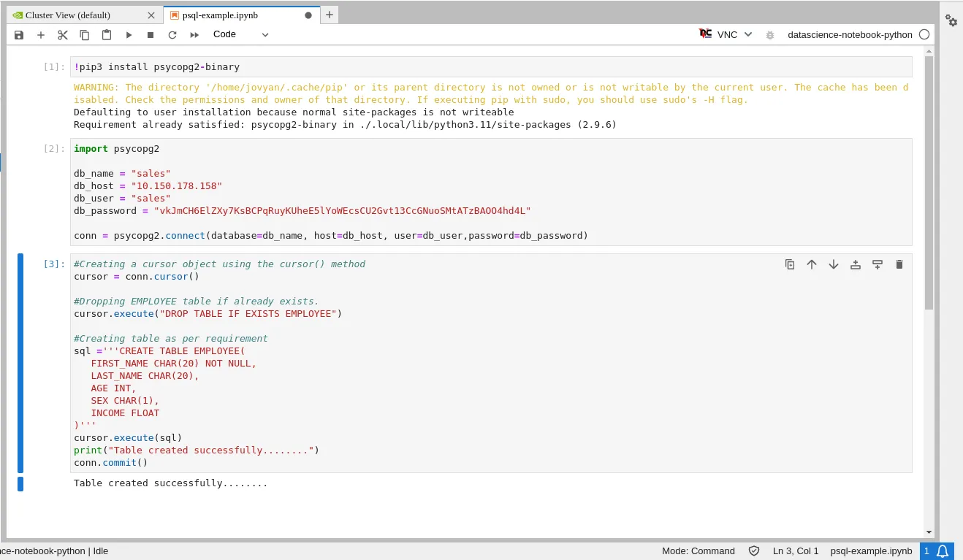Insert a new cell below using plus icon
Screen dimensions: 963x560
[x=41, y=35]
